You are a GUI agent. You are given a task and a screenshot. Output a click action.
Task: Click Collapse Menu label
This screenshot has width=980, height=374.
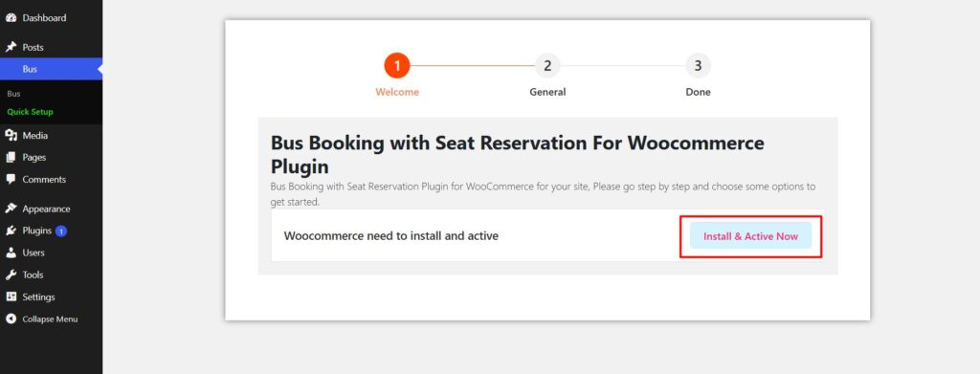[50, 319]
